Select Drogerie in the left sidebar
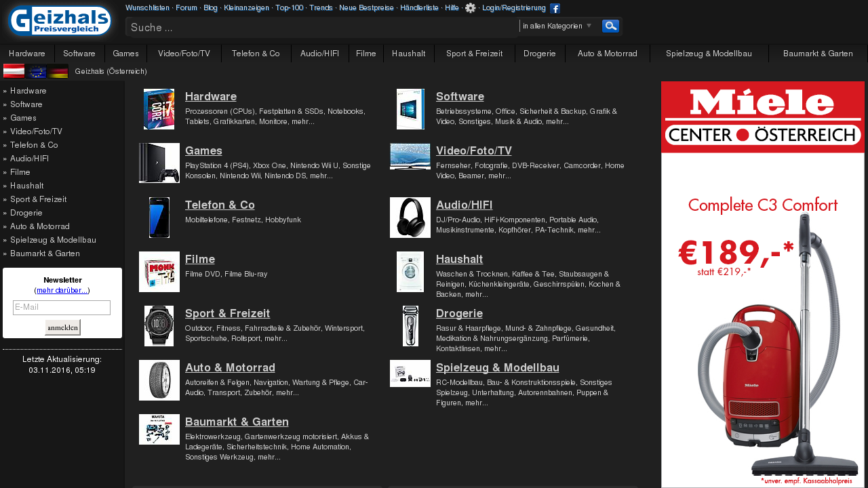Viewport: 868px width, 488px height. point(26,213)
